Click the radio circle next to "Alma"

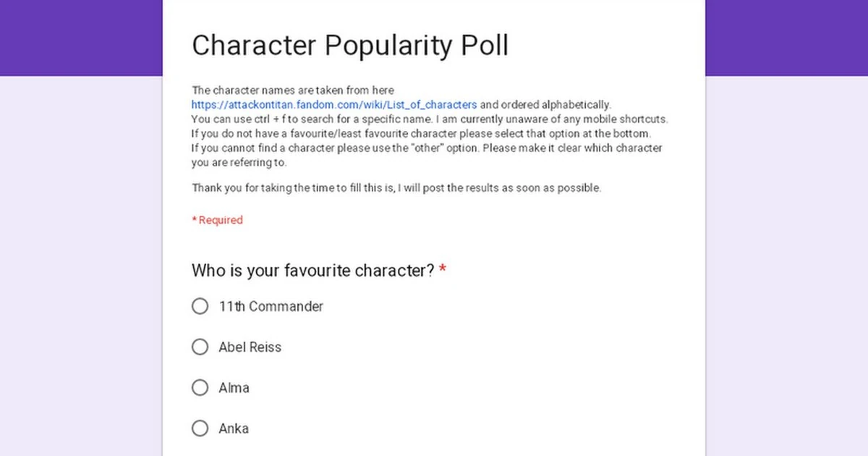point(200,387)
